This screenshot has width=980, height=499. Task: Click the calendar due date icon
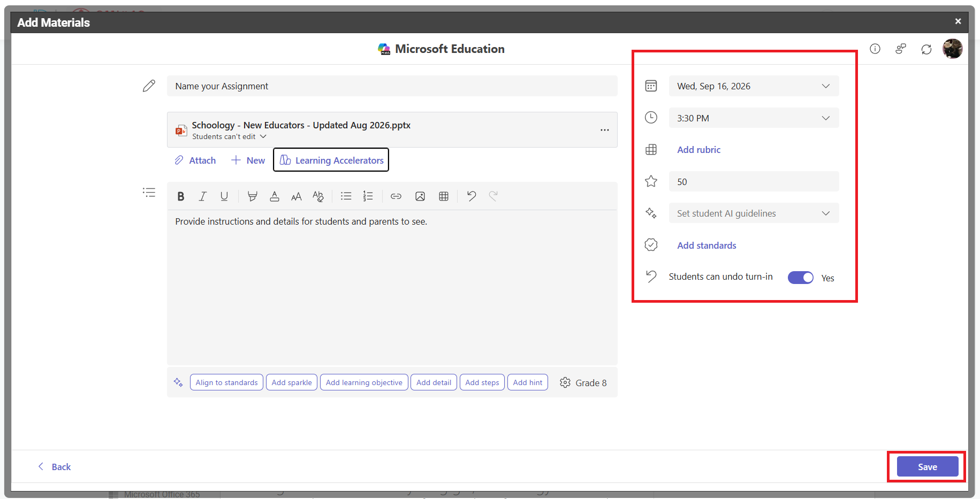tap(651, 86)
